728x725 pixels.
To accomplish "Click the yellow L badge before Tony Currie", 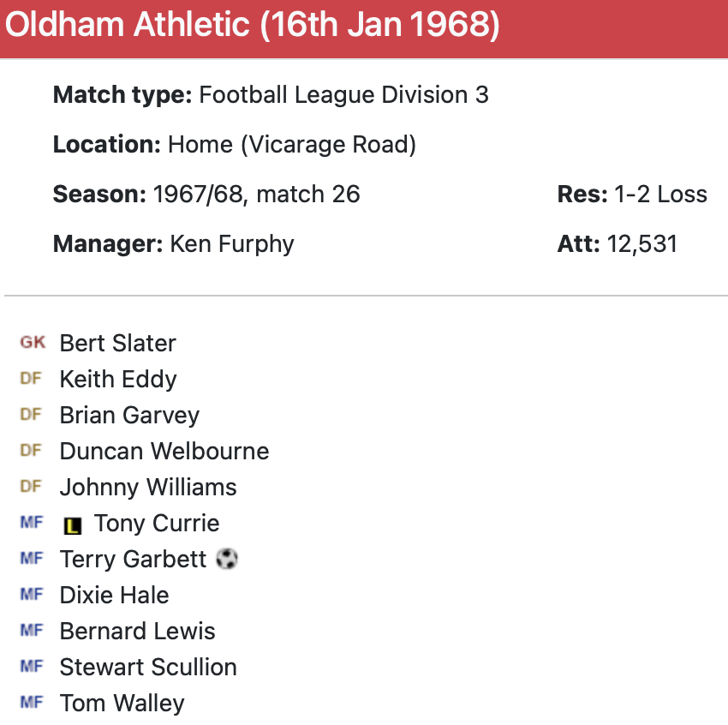I will 73,524.
